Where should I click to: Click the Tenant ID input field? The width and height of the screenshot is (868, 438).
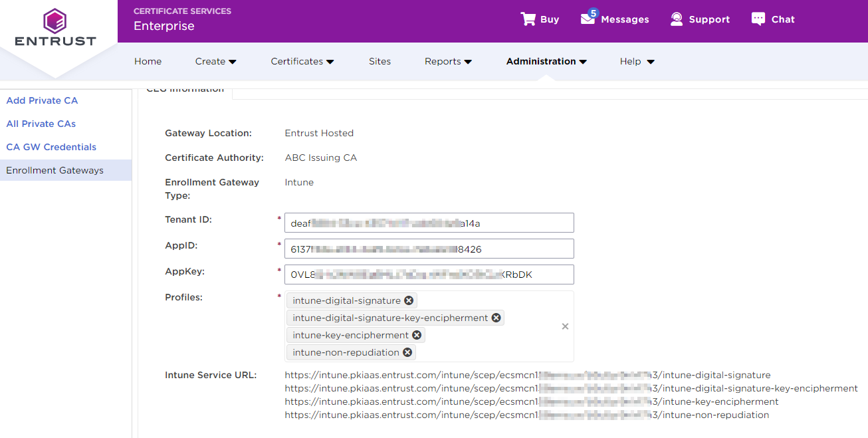click(429, 223)
